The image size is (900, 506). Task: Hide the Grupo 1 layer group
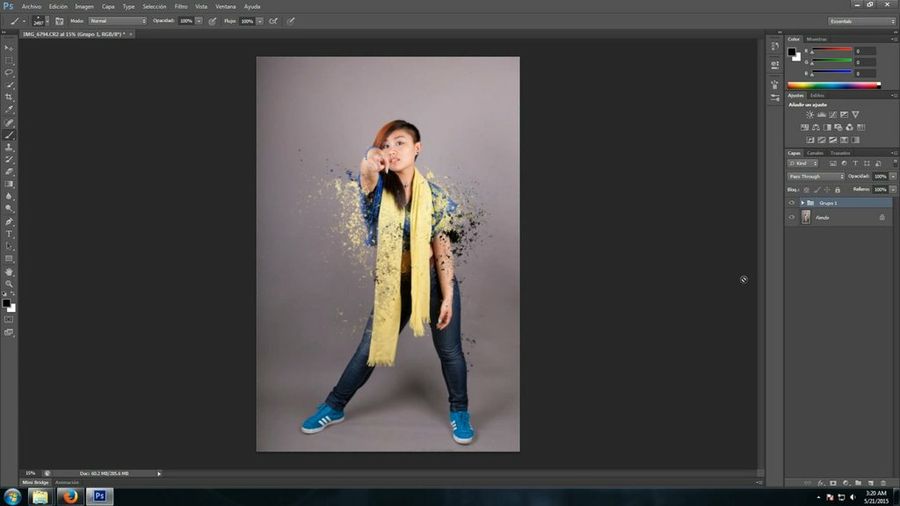[791, 202]
